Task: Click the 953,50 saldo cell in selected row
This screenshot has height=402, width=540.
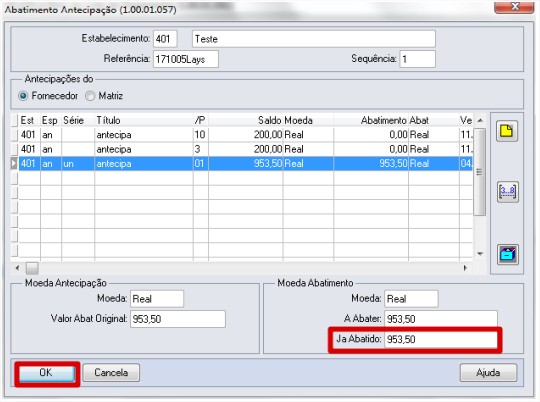Action: 246,163
